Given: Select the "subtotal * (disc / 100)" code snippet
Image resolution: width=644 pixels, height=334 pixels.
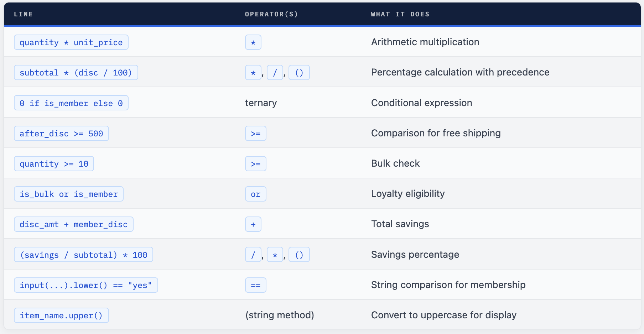Looking at the screenshot, I should pos(76,73).
